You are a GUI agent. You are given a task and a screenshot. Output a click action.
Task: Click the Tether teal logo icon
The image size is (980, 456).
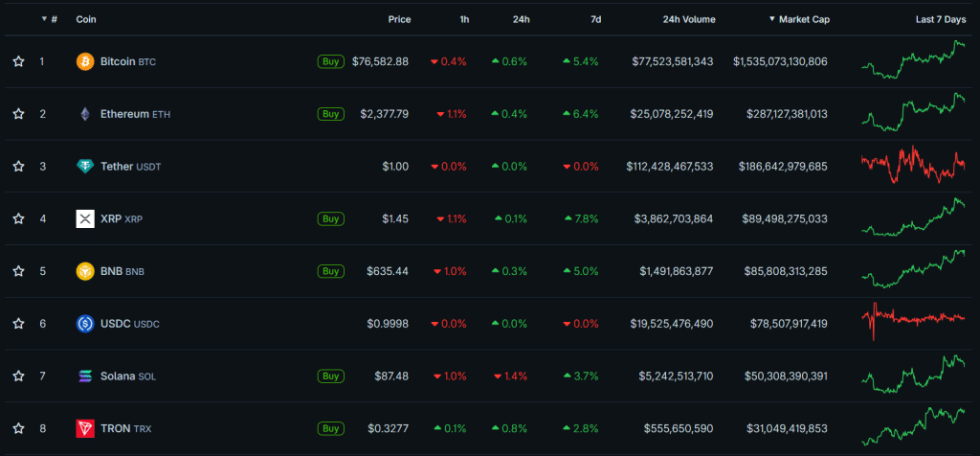click(x=85, y=167)
